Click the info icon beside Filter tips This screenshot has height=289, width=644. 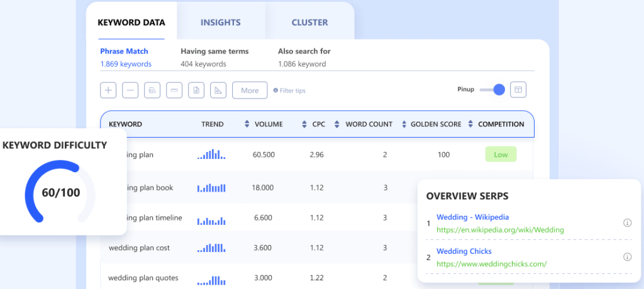tap(275, 90)
